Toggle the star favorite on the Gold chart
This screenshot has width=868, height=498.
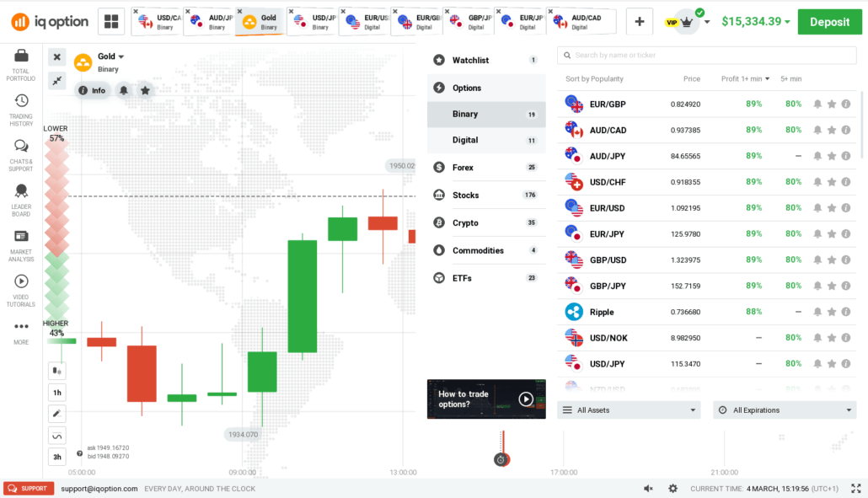[145, 89]
